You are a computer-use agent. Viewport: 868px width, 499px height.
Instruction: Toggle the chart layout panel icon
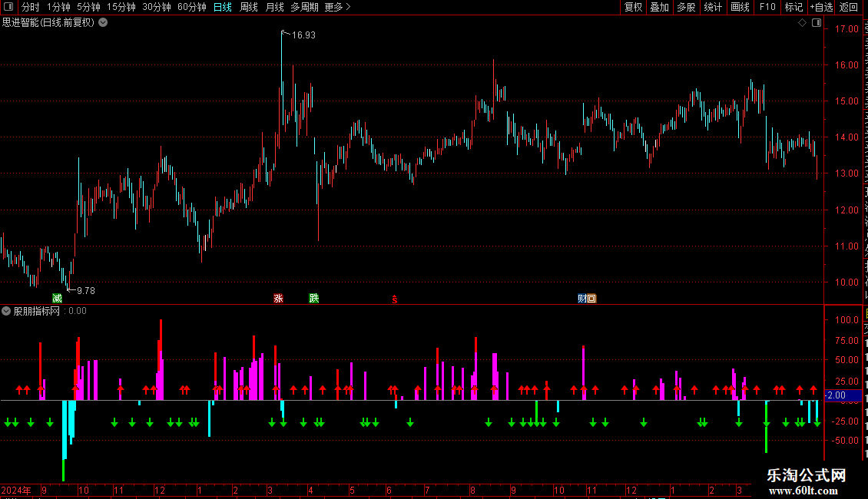tap(817, 23)
